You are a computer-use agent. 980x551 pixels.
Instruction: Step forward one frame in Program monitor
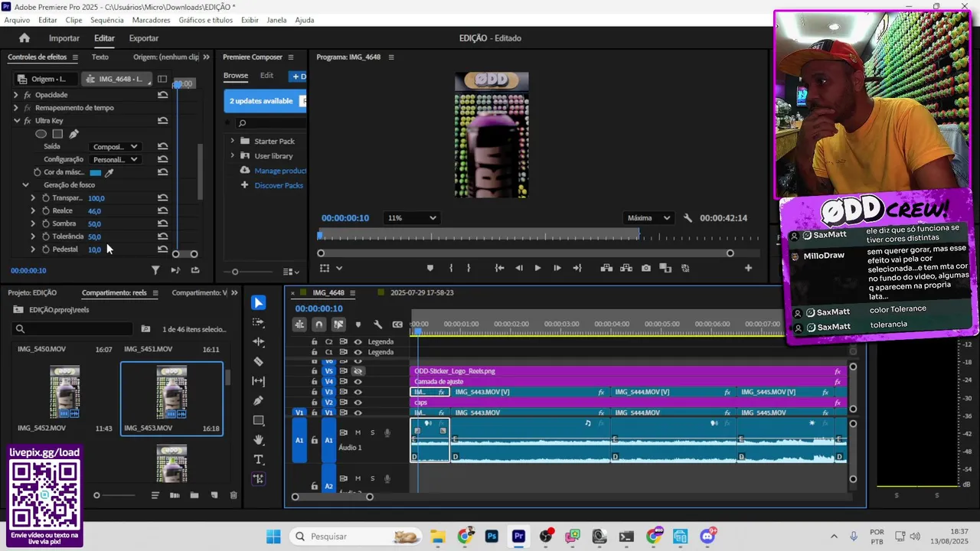coord(557,268)
